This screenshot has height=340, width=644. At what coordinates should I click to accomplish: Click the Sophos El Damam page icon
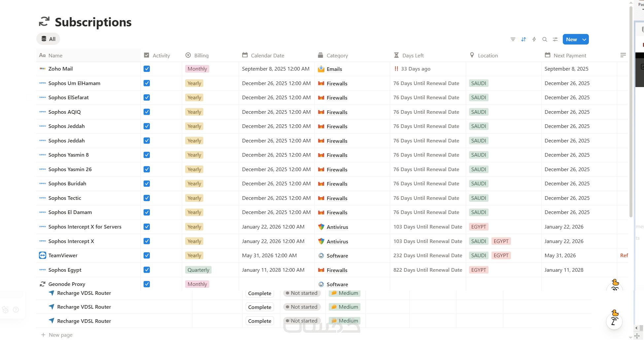tap(43, 212)
